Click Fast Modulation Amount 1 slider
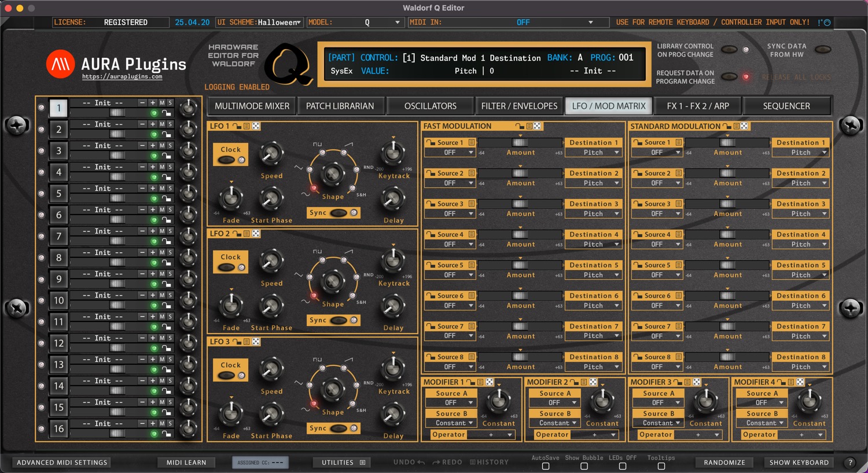This screenshot has width=868, height=473. (520, 142)
